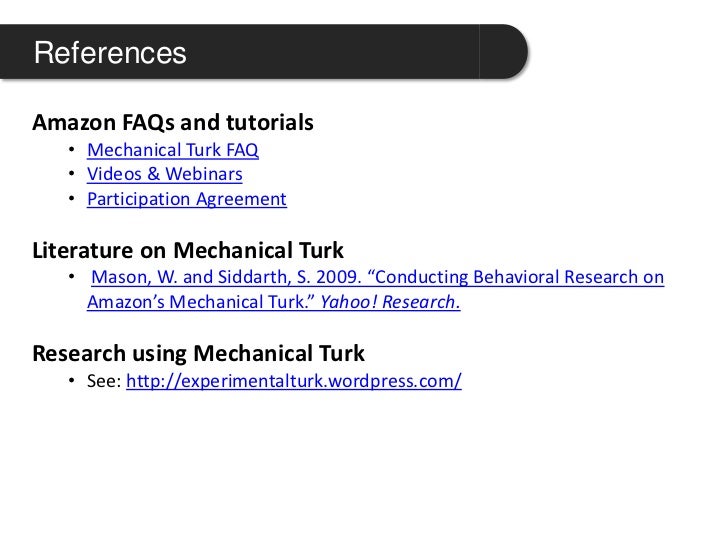Image resolution: width=728 pixels, height=546 pixels.
Task: Visit the experimentalturk.wordpress.com URL
Action: [x=294, y=381]
